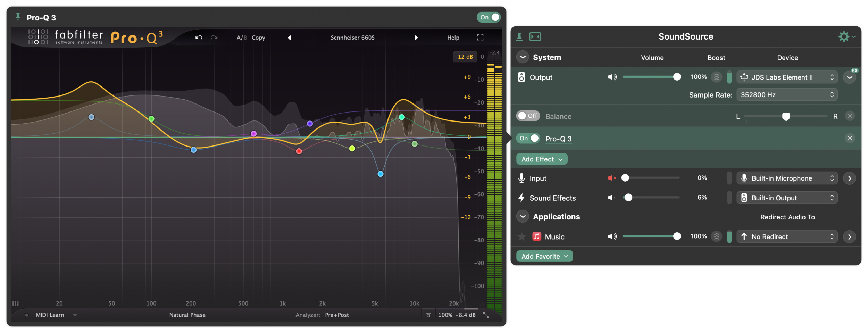Click the scale 100% value in Pro-Q 3
Screen dimensions: 868x333
pos(445,315)
